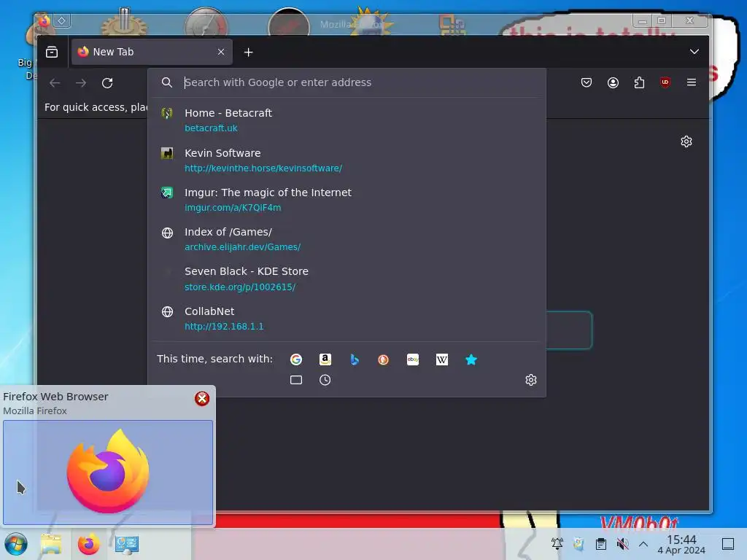The width and height of the screenshot is (747, 560).
Task: Open file manager from taskbar
Action: [x=51, y=544]
